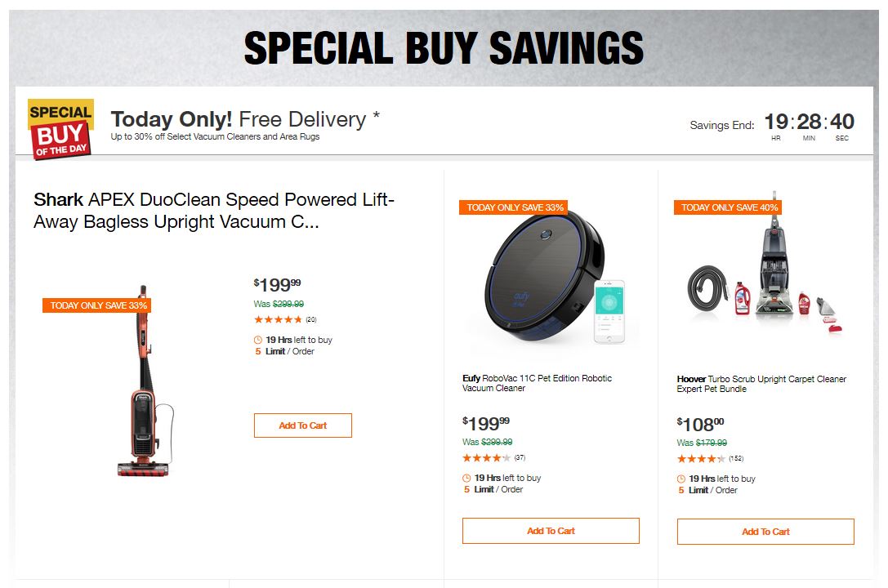
Task: Add the Hoover Turbo Scrub to cart
Action: [x=765, y=532]
